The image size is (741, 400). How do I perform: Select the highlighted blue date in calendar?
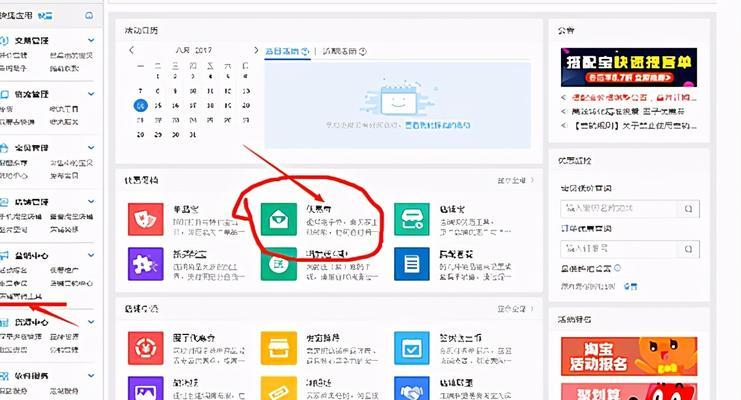(140, 105)
